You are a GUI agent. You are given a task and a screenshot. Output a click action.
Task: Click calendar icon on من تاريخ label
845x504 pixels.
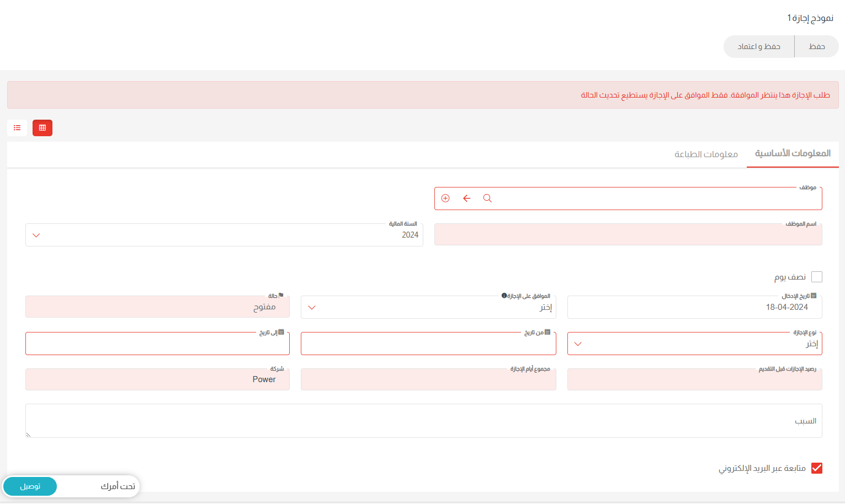coord(548,332)
